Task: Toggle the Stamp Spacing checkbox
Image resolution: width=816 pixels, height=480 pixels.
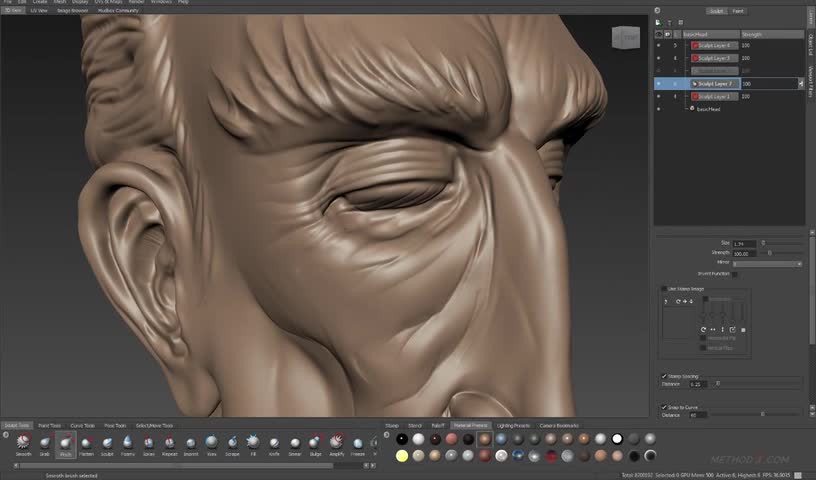Action: click(x=664, y=377)
